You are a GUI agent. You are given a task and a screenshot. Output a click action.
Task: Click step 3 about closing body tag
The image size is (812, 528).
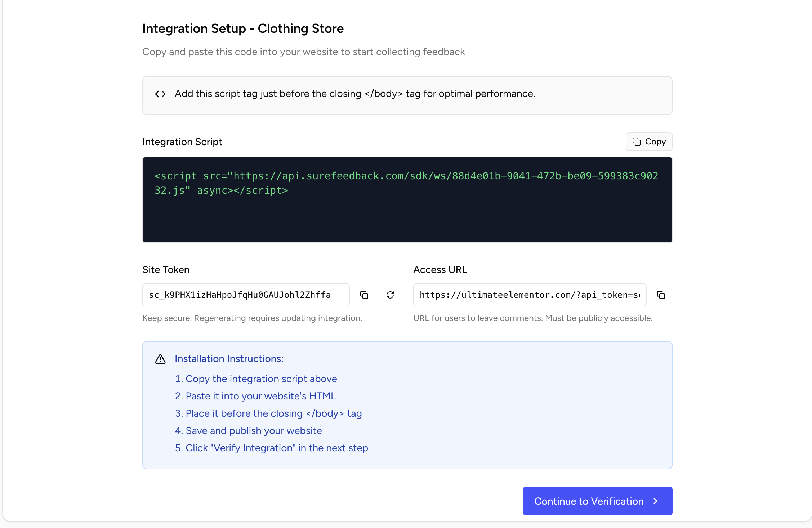pyautogui.click(x=268, y=413)
